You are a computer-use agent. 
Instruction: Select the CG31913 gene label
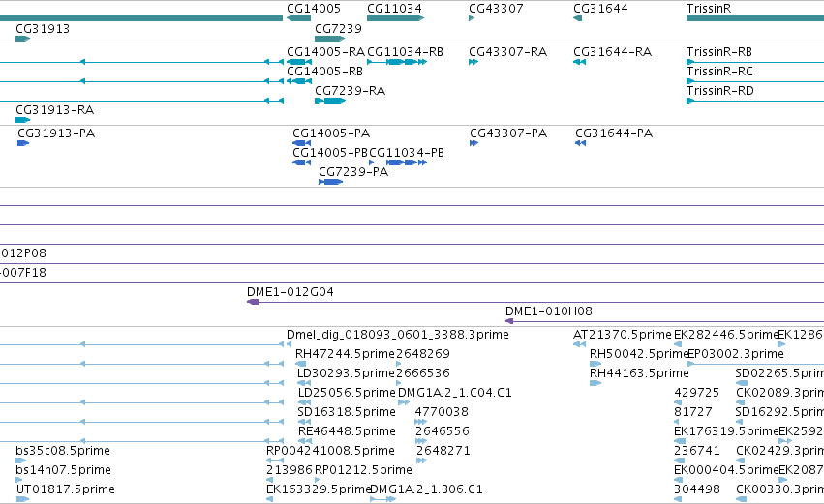click(x=43, y=28)
